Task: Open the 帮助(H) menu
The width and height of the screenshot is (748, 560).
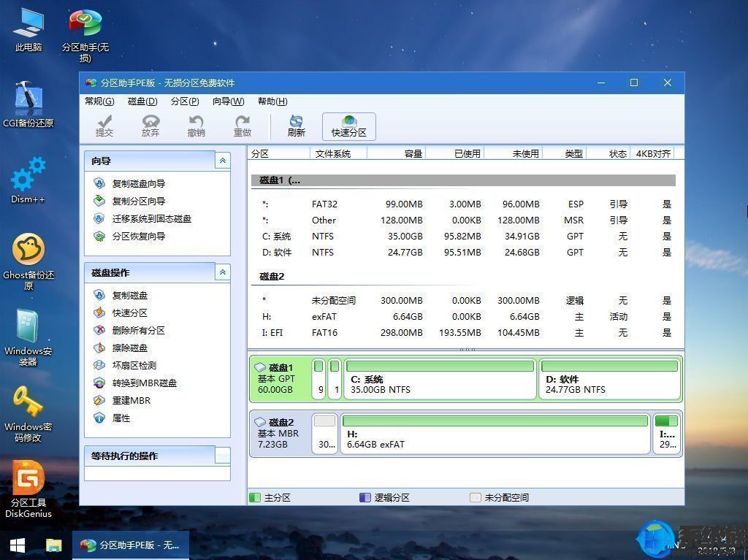Action: coord(269,101)
